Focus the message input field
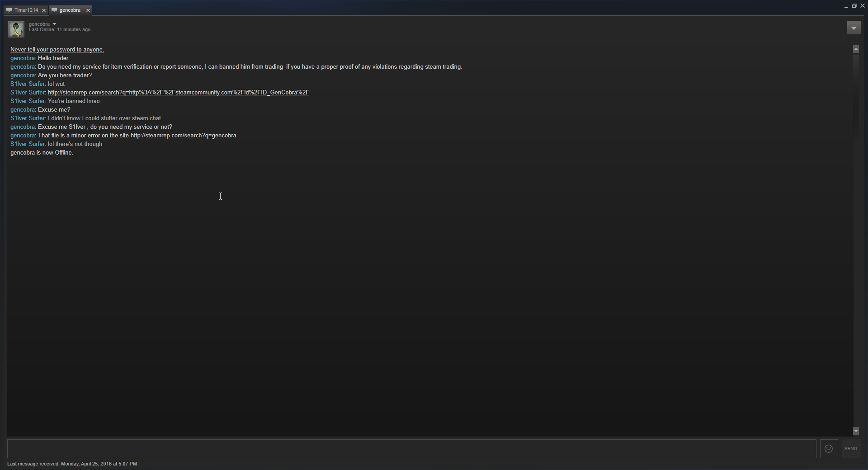 pos(411,449)
